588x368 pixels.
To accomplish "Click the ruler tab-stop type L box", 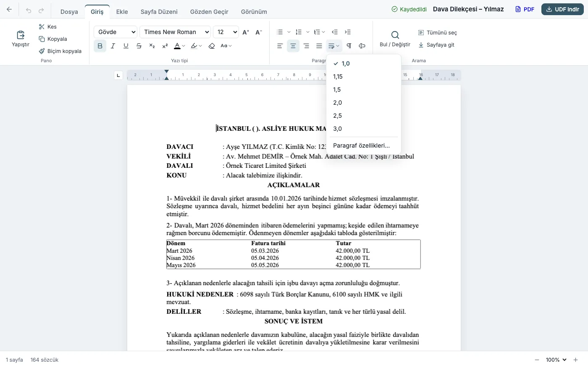I will 118,76.
